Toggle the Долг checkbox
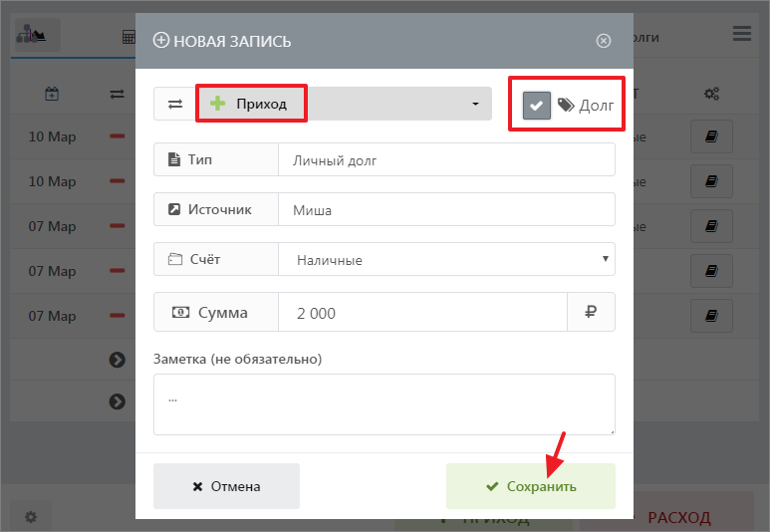This screenshot has height=532, width=770. click(537, 105)
